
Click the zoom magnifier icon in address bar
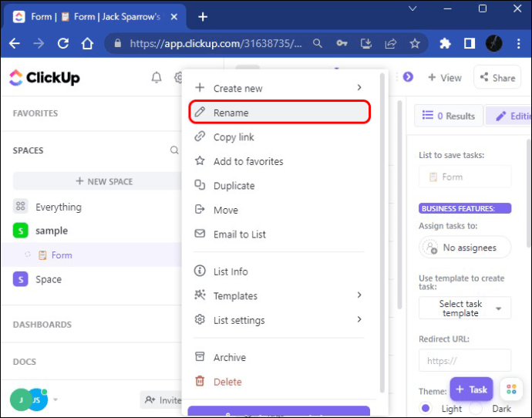click(x=318, y=43)
